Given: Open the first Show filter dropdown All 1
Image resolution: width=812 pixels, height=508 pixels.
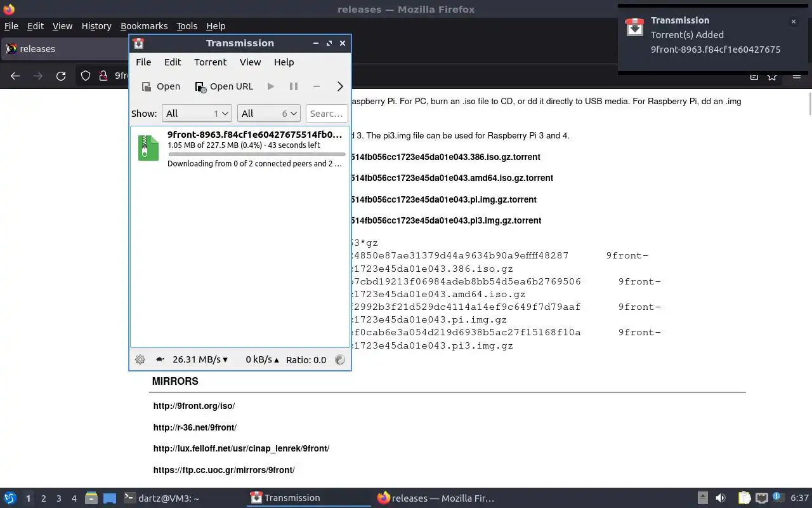Looking at the screenshot, I should pos(197,113).
